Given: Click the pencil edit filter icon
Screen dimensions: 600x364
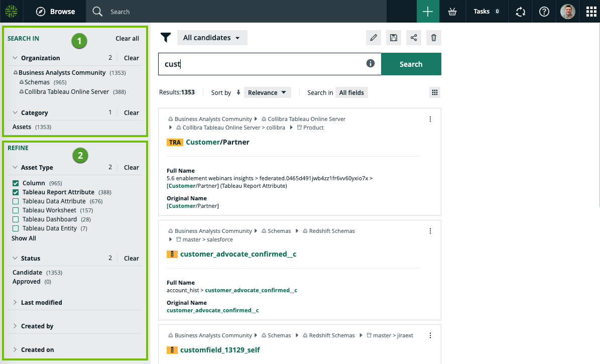Looking at the screenshot, I should pyautogui.click(x=373, y=38).
